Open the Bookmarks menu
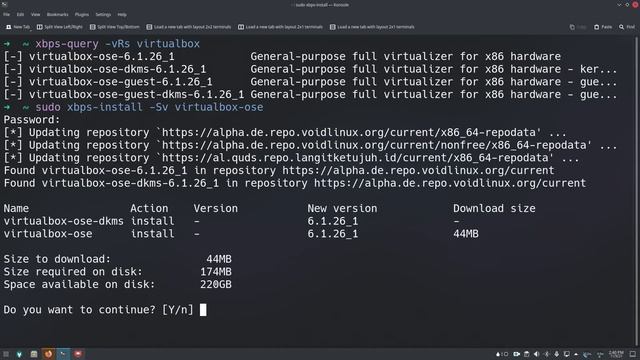This screenshot has height=360, width=640. click(57, 14)
